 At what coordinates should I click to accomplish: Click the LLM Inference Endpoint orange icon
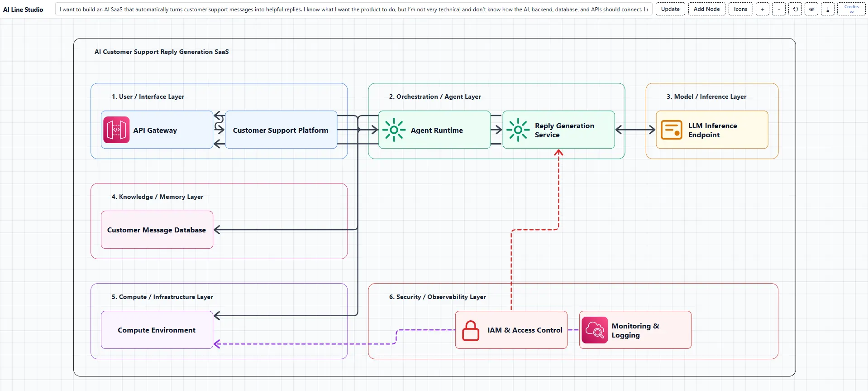point(672,130)
